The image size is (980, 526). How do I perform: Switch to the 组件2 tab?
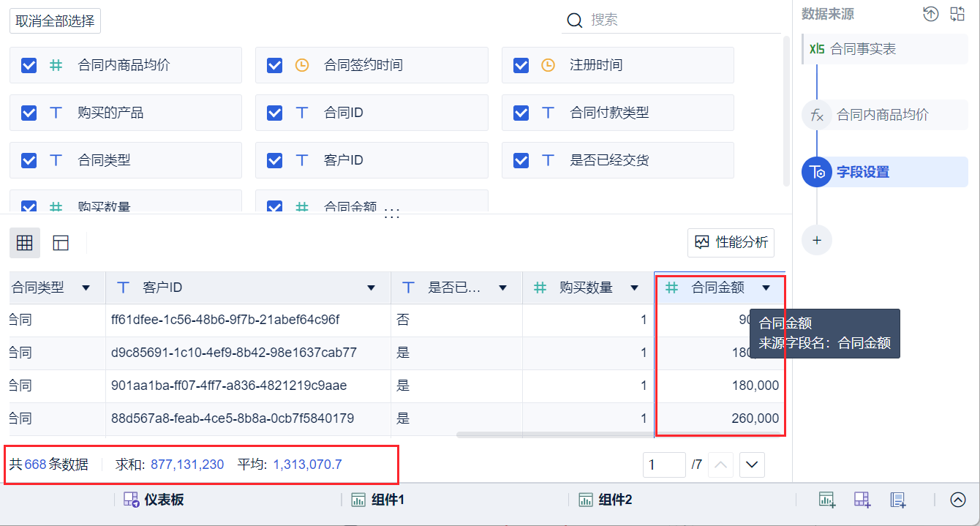[x=606, y=500]
